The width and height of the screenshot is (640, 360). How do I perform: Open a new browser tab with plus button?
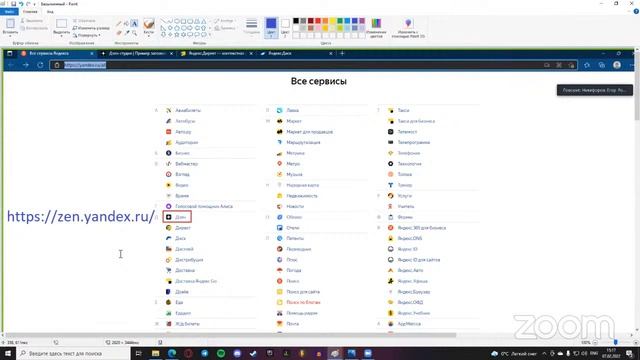(x=342, y=53)
